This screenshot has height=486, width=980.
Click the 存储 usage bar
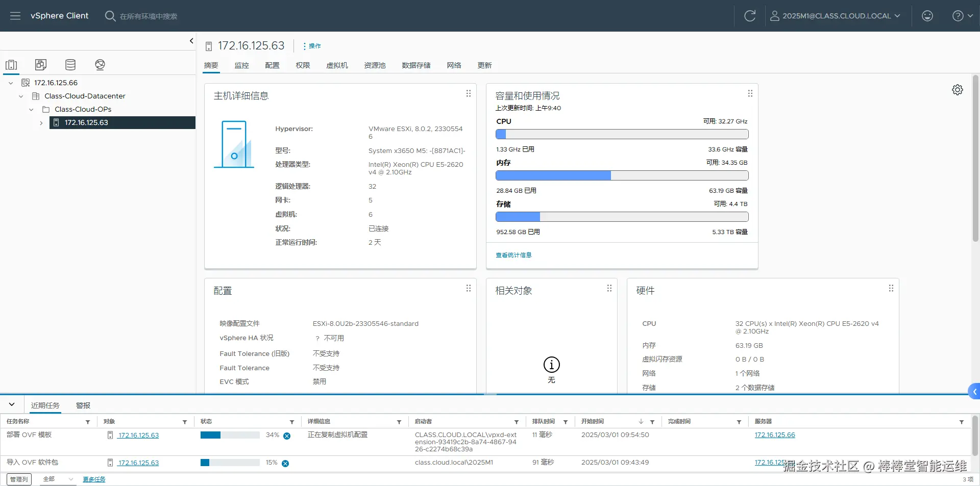pos(622,217)
